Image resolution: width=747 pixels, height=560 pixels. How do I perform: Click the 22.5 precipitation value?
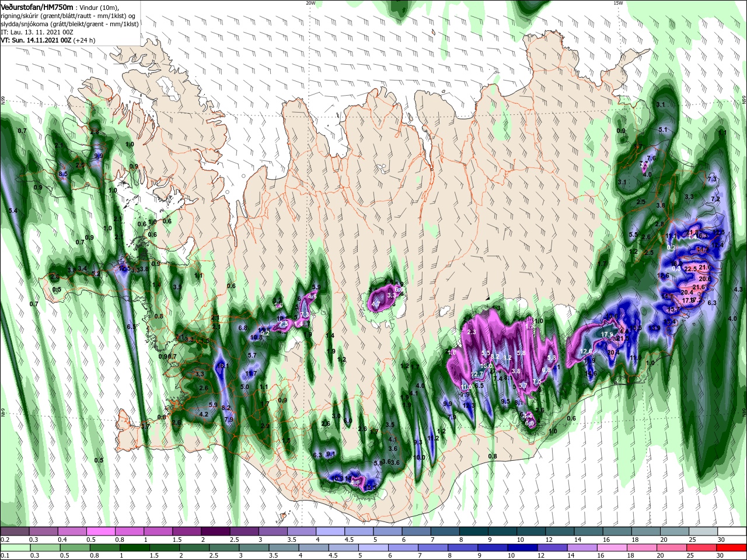[691, 269]
